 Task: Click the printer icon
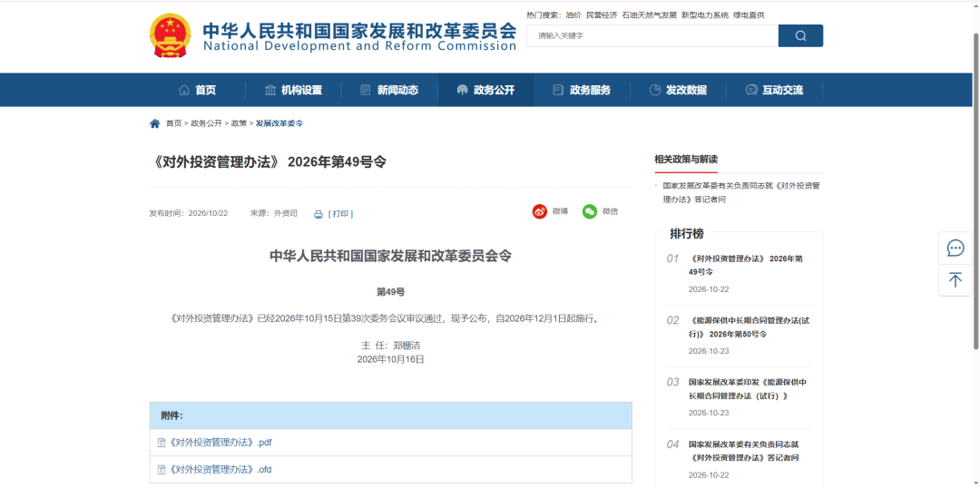(318, 214)
